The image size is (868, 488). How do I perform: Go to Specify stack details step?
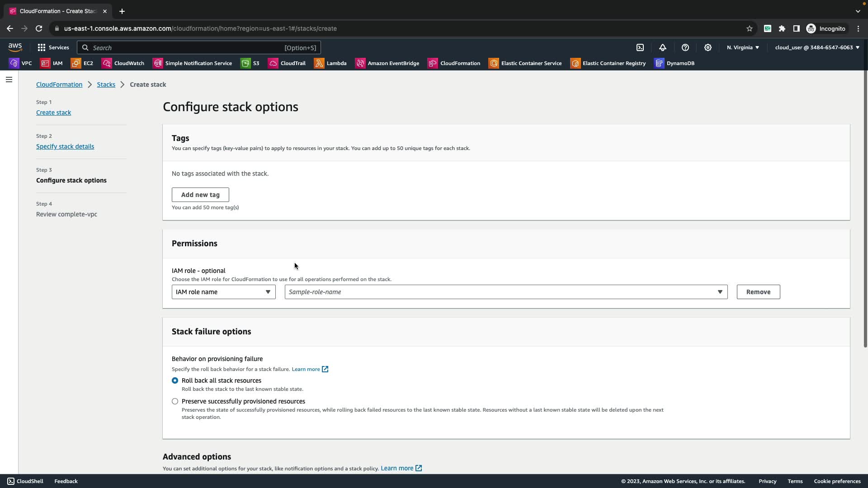[65, 146]
